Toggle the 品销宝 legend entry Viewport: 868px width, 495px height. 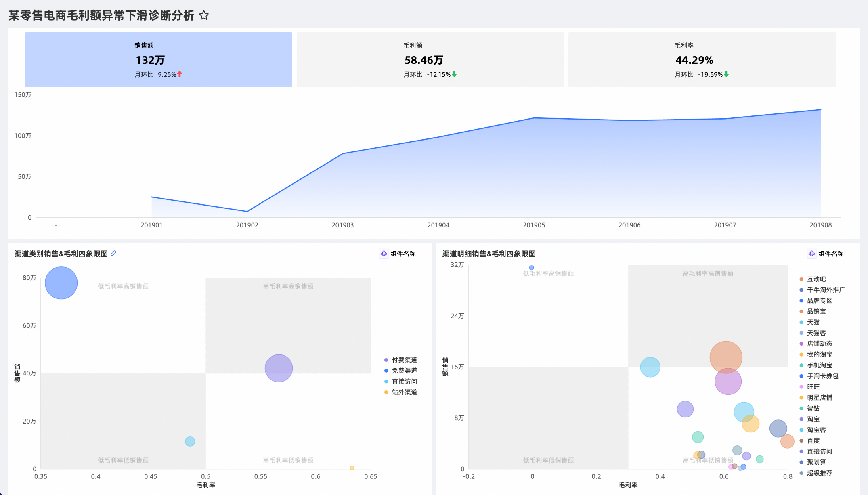click(813, 311)
